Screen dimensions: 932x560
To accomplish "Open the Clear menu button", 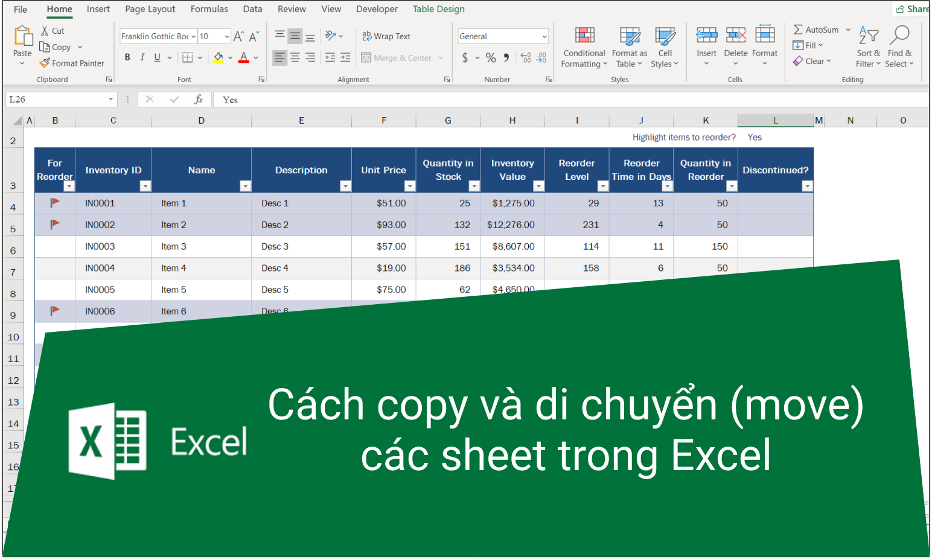I will [x=812, y=61].
